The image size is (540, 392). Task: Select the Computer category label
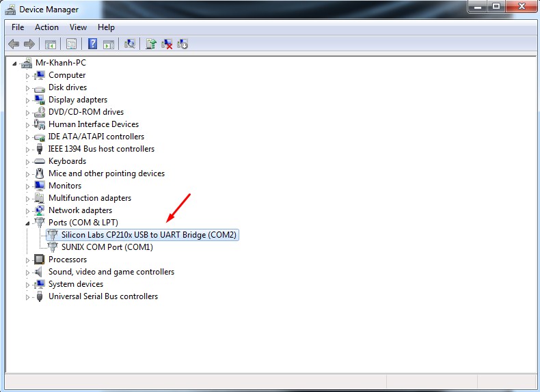point(67,75)
